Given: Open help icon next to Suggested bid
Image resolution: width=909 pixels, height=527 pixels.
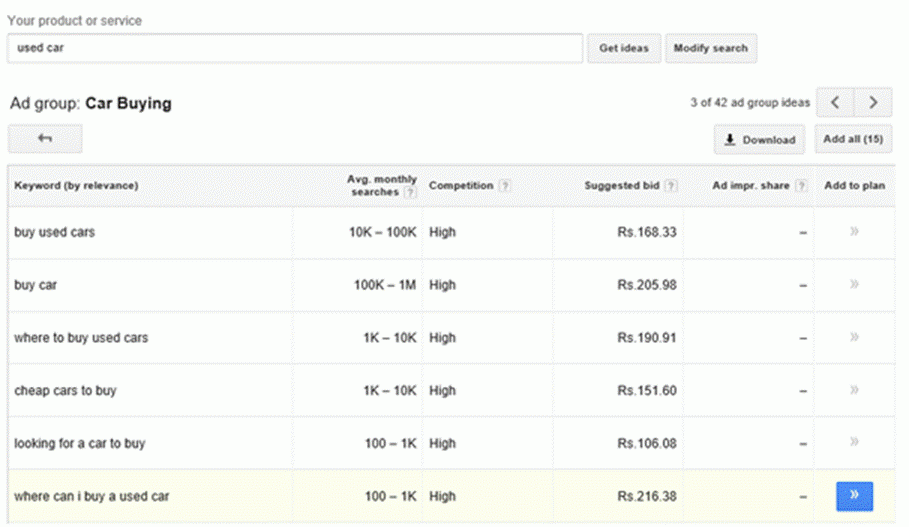Looking at the screenshot, I should (671, 186).
